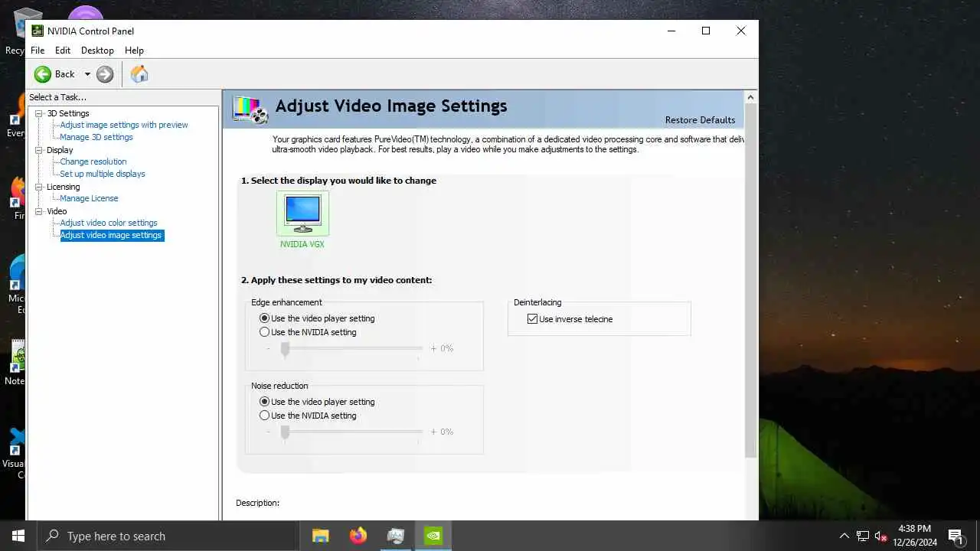This screenshot has height=551, width=980.
Task: Open Set up multiple displays
Action: coord(103,174)
